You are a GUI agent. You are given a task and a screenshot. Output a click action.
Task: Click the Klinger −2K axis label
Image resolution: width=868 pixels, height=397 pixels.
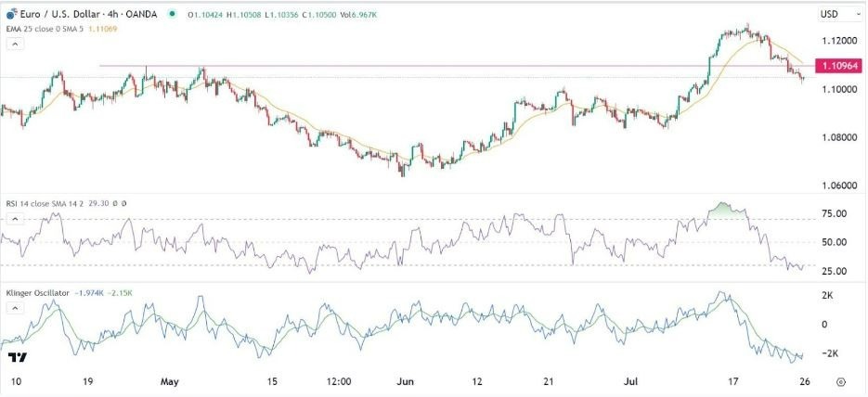(x=829, y=353)
